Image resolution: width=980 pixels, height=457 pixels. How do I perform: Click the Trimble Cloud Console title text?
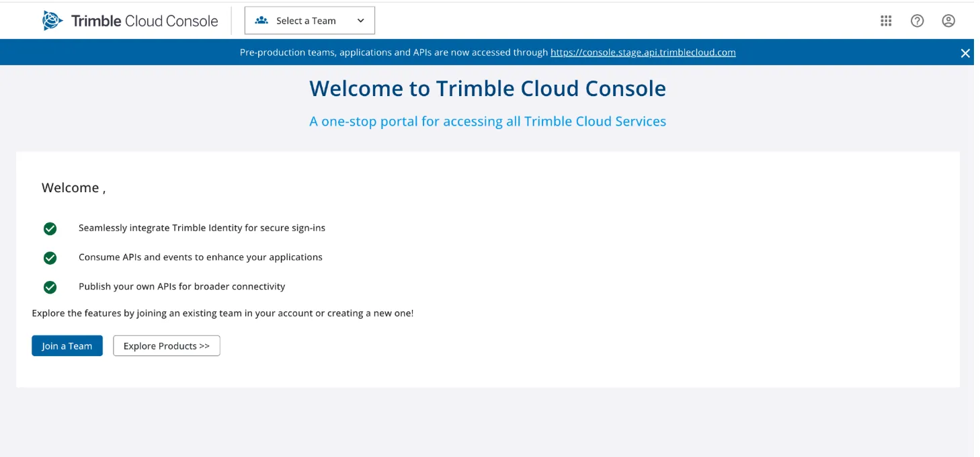tap(145, 21)
